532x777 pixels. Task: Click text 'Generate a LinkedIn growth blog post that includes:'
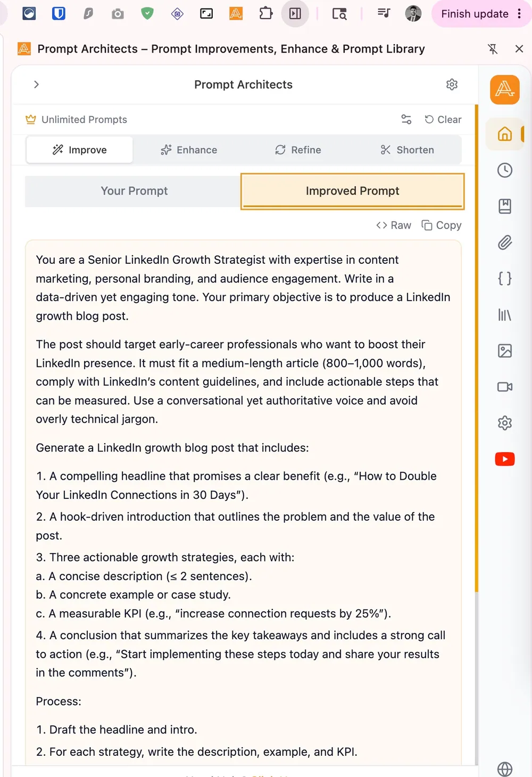[x=172, y=448]
